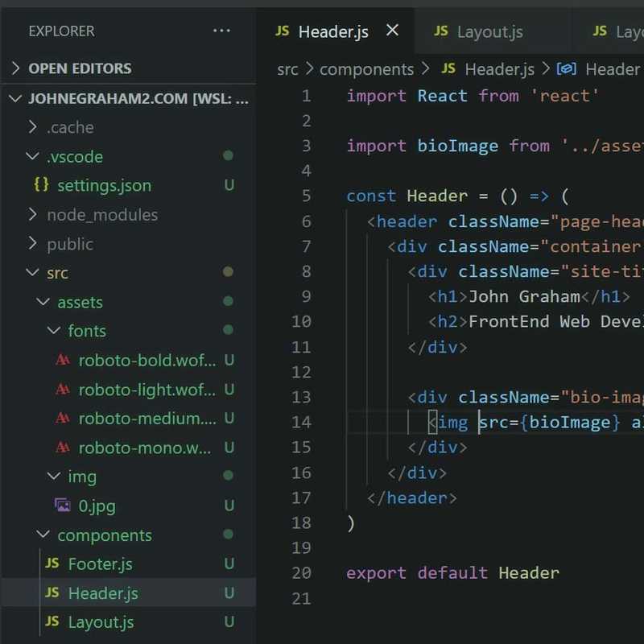The height and width of the screenshot is (644, 644).
Task: Click 'React' identifier on line 1
Action: (442, 96)
